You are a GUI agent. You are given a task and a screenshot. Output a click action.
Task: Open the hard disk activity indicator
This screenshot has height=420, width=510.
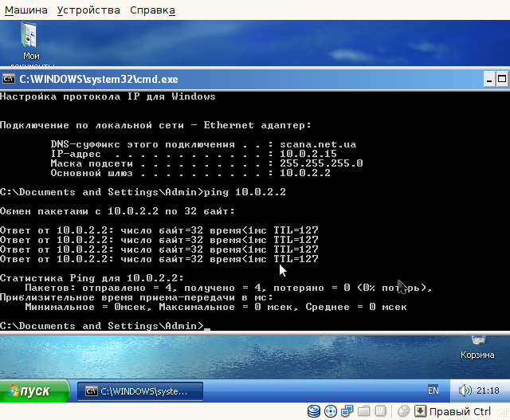point(313,411)
